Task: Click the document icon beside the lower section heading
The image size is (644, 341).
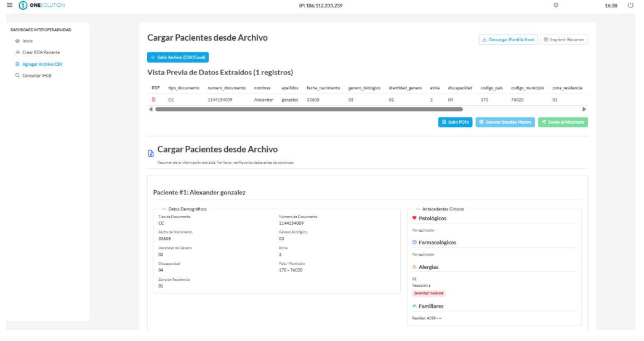Action: point(151,153)
